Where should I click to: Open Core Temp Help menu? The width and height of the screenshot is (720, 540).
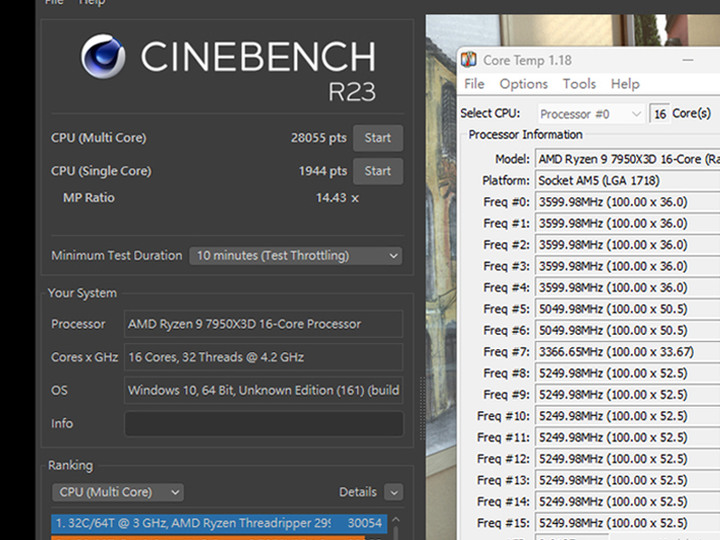click(x=625, y=84)
